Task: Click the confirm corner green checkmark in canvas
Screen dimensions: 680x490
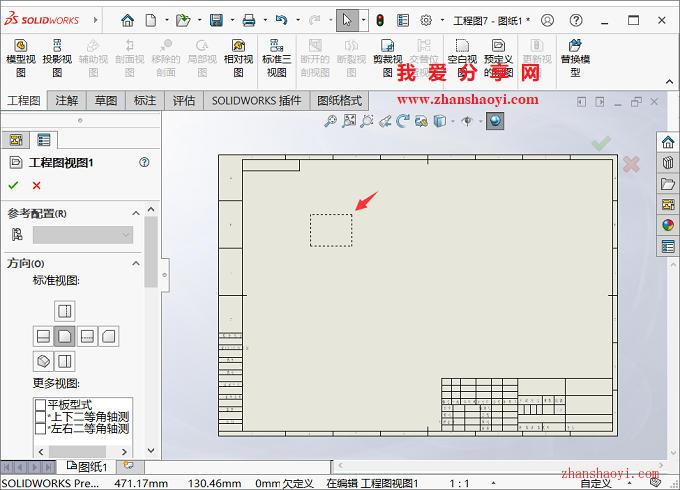Action: tap(601, 143)
